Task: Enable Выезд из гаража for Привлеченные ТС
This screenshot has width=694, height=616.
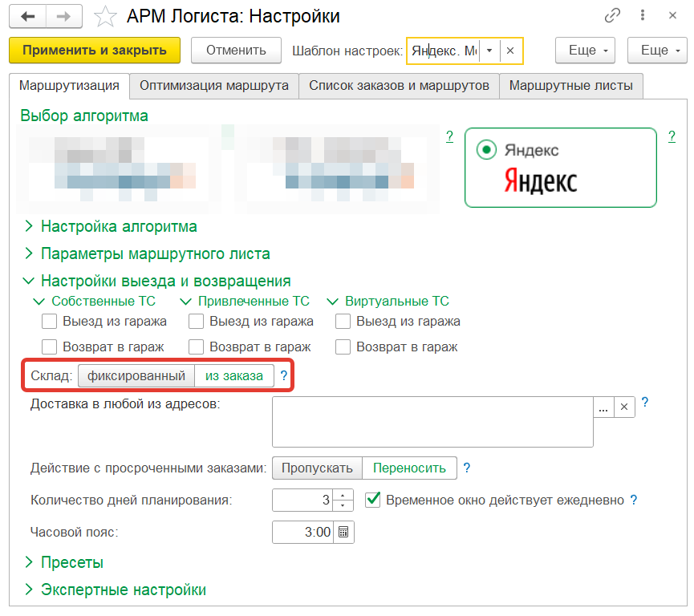Action: tap(196, 322)
